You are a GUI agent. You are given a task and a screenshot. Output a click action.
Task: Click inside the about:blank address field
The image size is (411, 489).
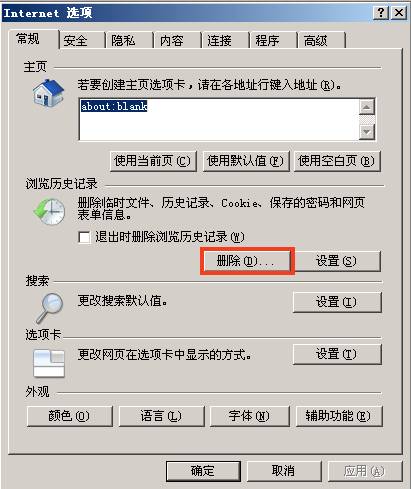[x=219, y=119]
